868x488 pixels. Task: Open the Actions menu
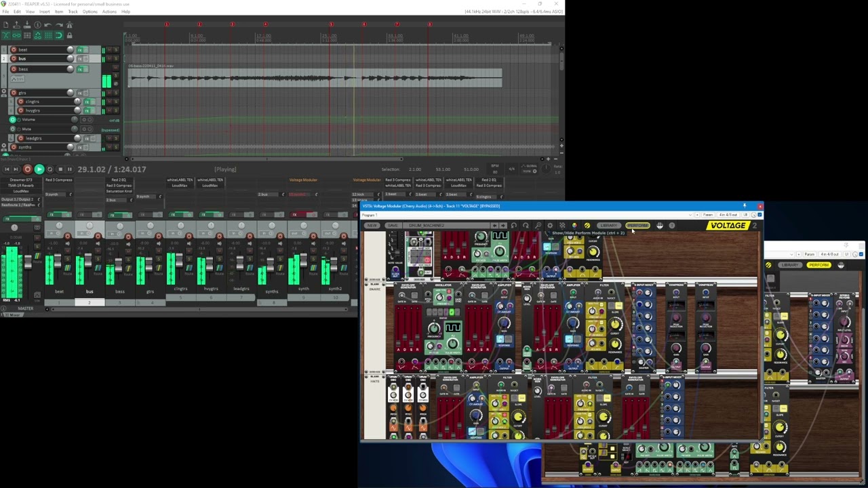109,12
